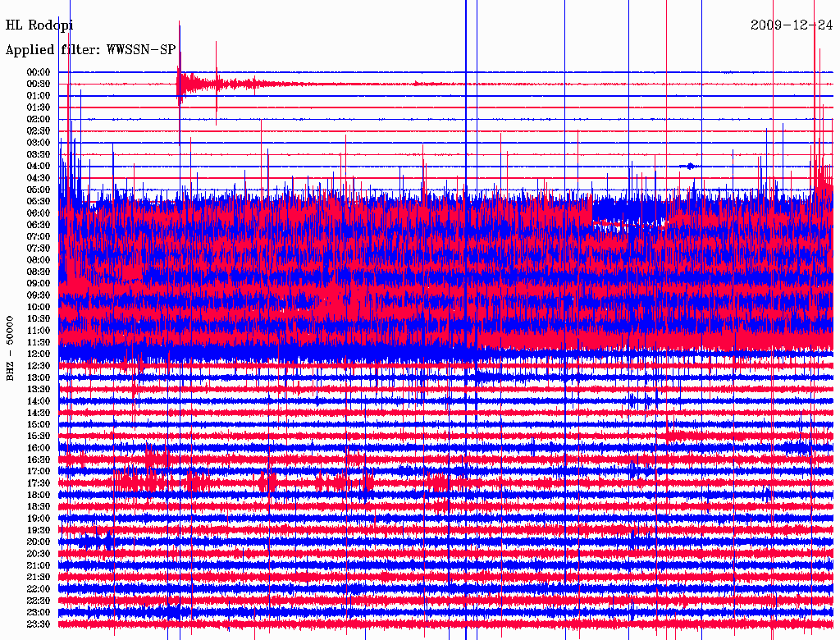The image size is (840, 640).
Task: Click the 00:30 time label
Action: tap(39, 84)
